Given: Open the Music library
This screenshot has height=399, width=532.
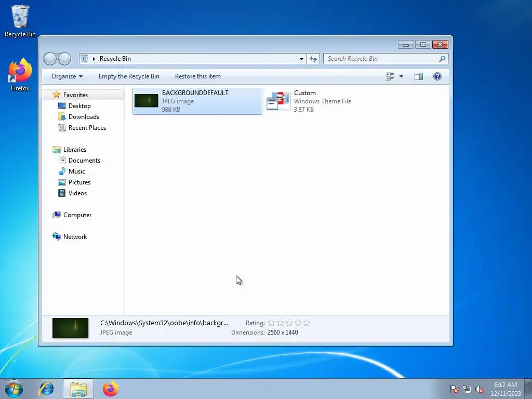Looking at the screenshot, I should [77, 171].
